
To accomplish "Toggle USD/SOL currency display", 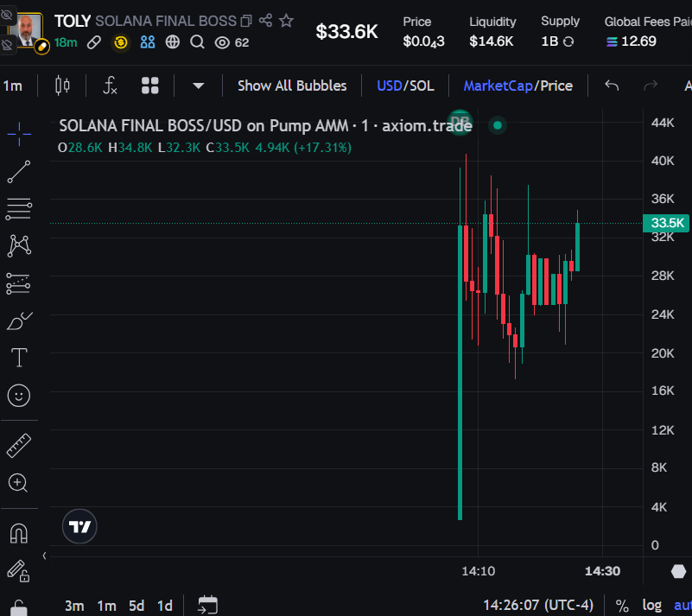I will pyautogui.click(x=405, y=86).
